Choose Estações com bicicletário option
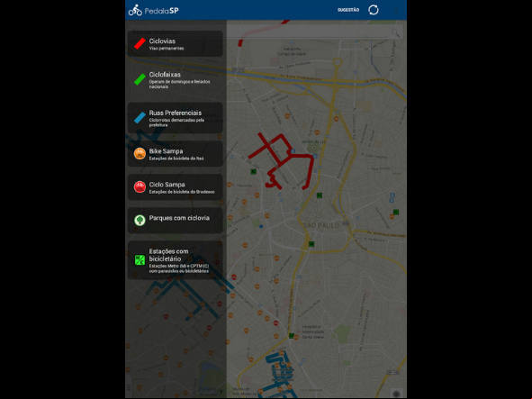Screen dimensions: 532x399 tap(176, 260)
